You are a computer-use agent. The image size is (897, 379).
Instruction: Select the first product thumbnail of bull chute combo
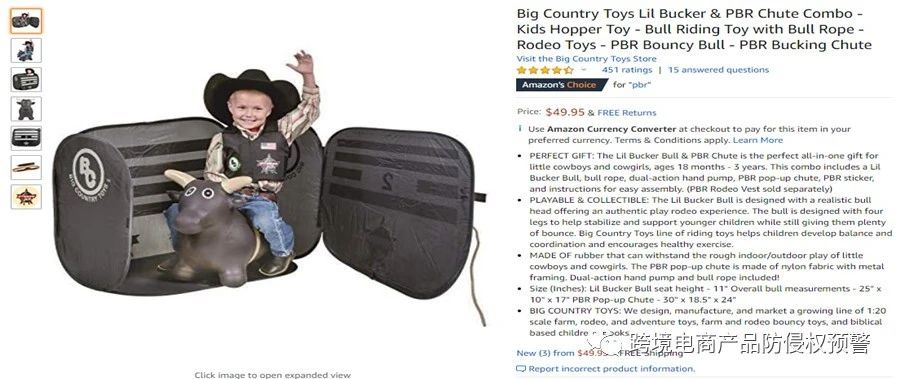click(x=26, y=21)
